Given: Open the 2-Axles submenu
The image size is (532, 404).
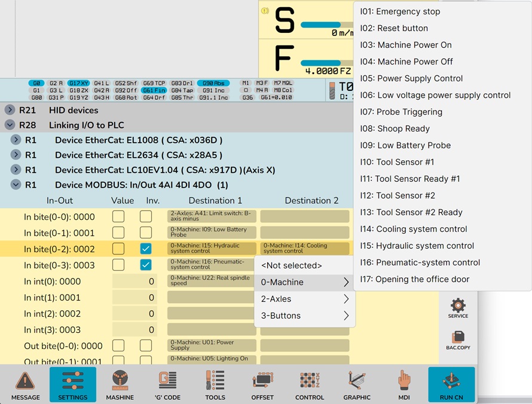Looking at the screenshot, I should [x=304, y=299].
